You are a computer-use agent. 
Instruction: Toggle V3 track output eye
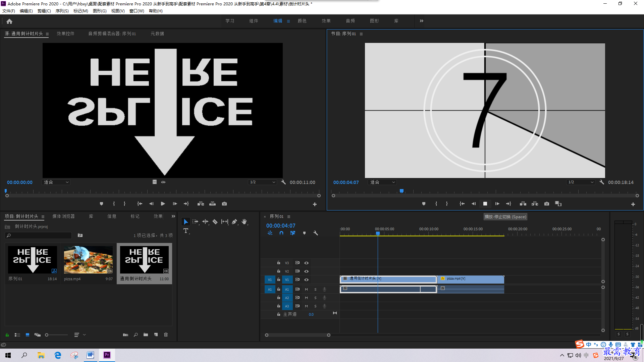[x=306, y=263]
